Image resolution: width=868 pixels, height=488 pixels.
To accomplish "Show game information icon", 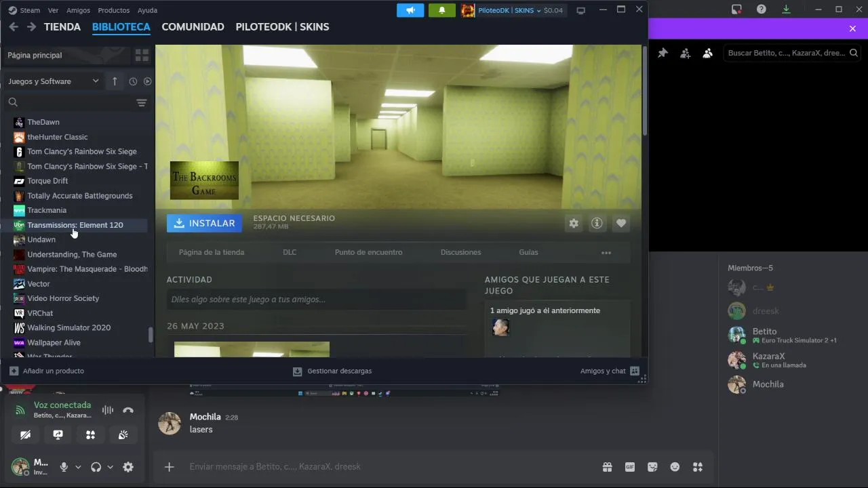I will [597, 223].
